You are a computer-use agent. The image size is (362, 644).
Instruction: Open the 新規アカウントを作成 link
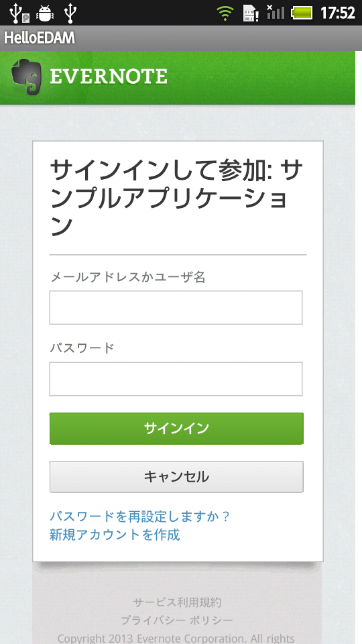[x=115, y=535]
